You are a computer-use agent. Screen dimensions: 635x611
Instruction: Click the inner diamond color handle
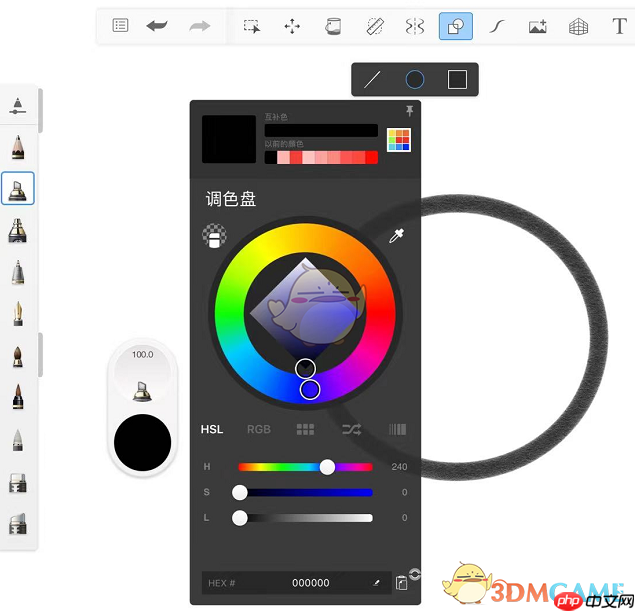(305, 368)
